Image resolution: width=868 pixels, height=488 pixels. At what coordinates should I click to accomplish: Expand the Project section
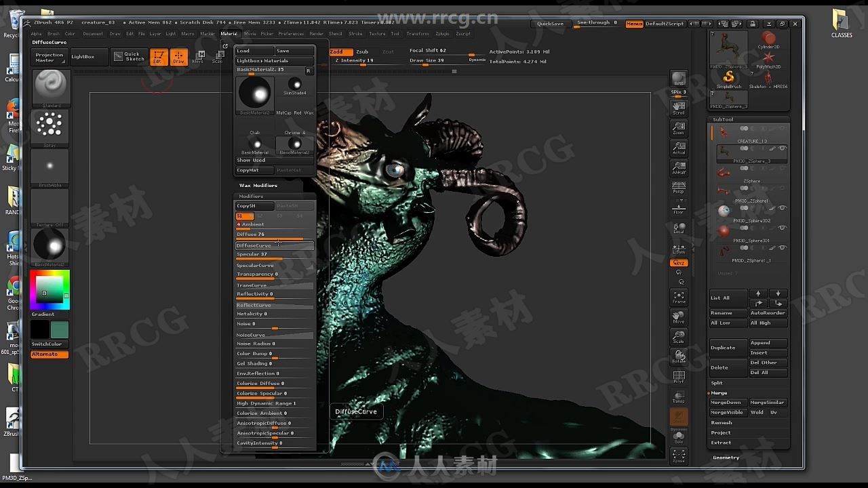pos(721,432)
